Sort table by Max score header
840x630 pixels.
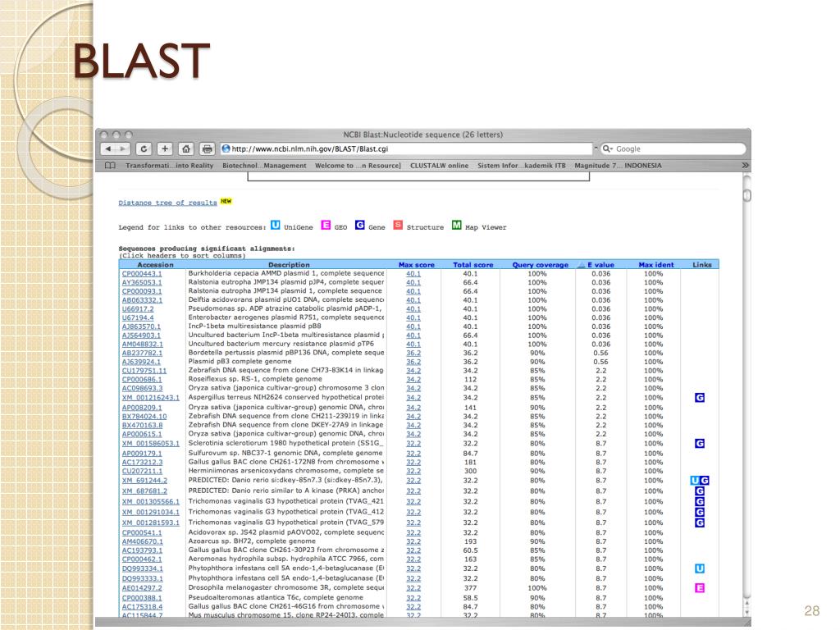pyautogui.click(x=416, y=265)
